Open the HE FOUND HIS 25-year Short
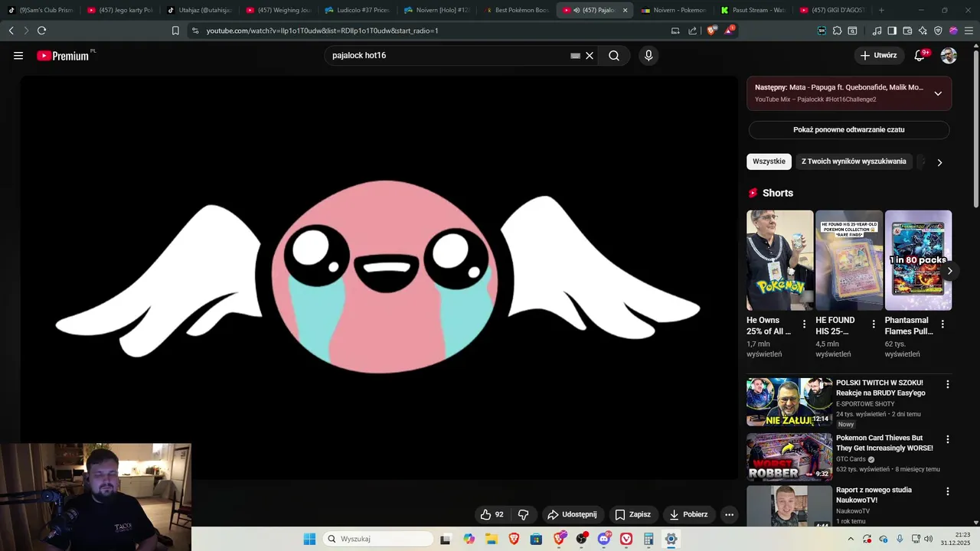Image resolution: width=980 pixels, height=551 pixels. 849,260
